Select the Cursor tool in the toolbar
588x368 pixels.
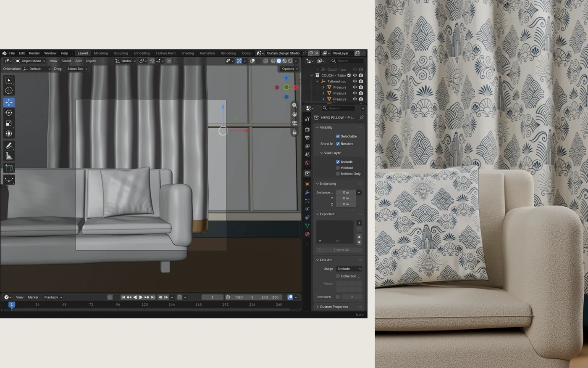9,90
